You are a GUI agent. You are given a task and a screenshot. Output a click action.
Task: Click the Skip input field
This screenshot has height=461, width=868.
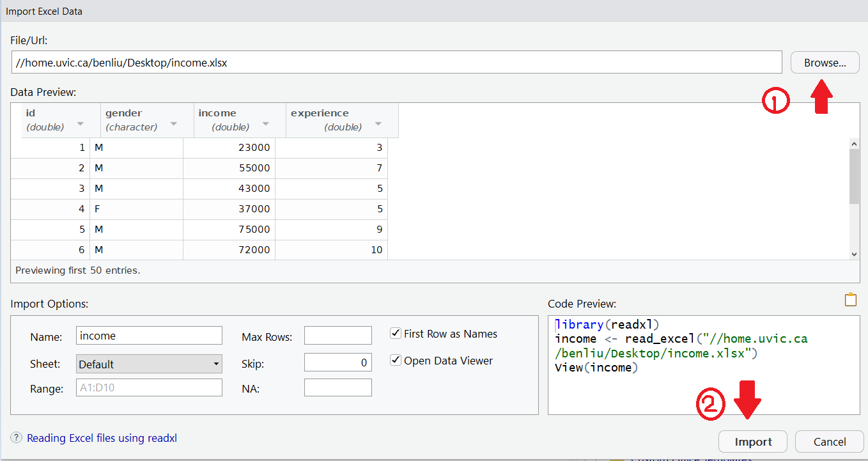click(338, 363)
